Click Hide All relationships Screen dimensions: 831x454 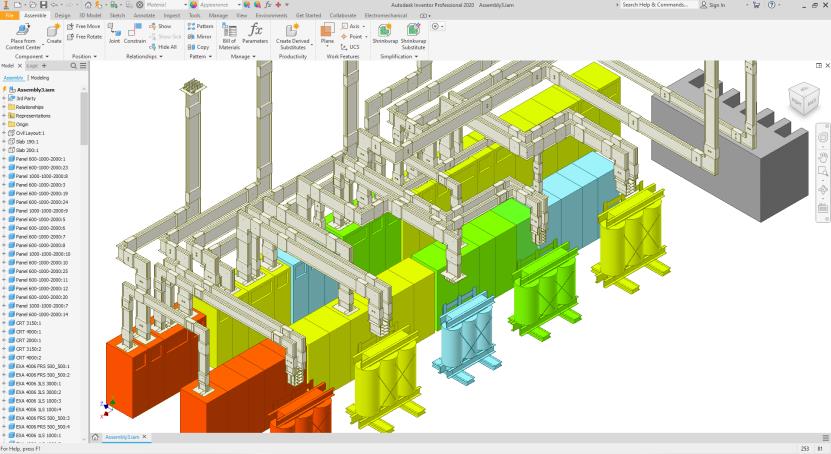162,46
